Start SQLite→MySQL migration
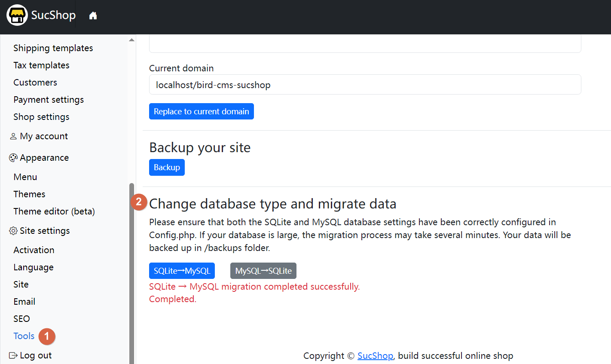Image resolution: width=611 pixels, height=364 pixels. coord(182,271)
